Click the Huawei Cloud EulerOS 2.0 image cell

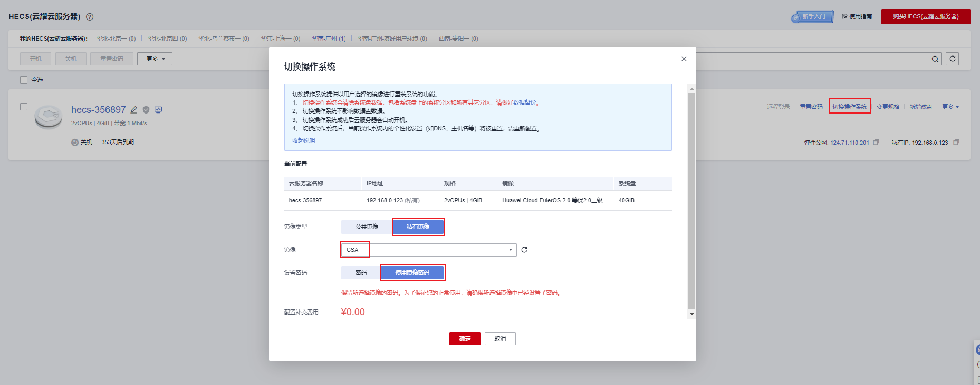555,200
